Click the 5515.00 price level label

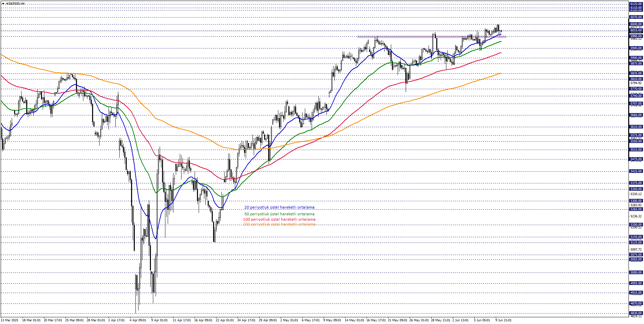tap(636, 150)
